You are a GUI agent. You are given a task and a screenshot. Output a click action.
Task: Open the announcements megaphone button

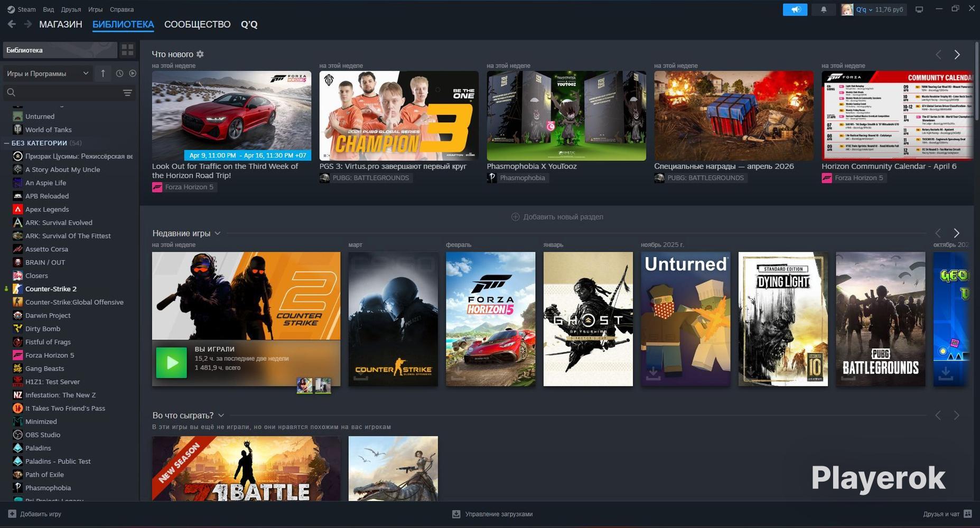point(795,10)
